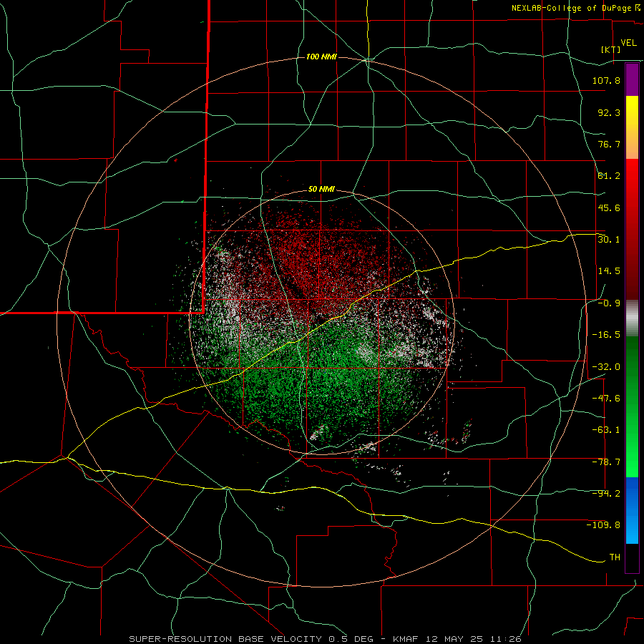Click the [KT] units label
The height and width of the screenshot is (644, 644).
point(611,49)
